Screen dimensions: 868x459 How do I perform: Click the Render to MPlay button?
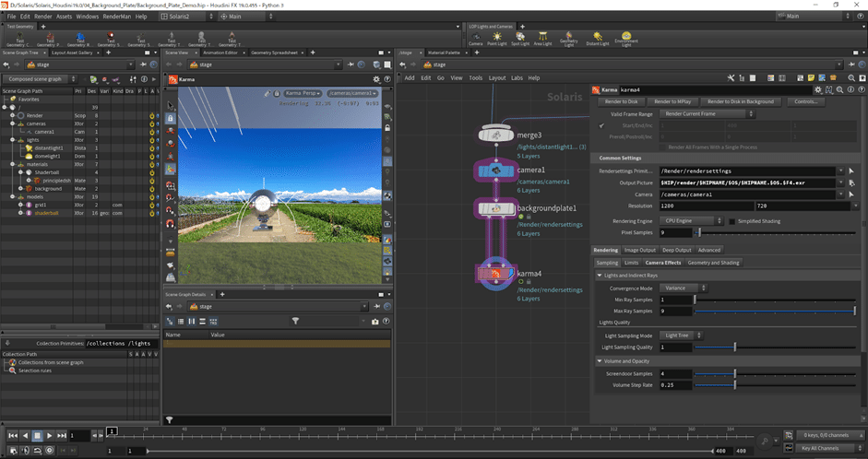pos(671,101)
